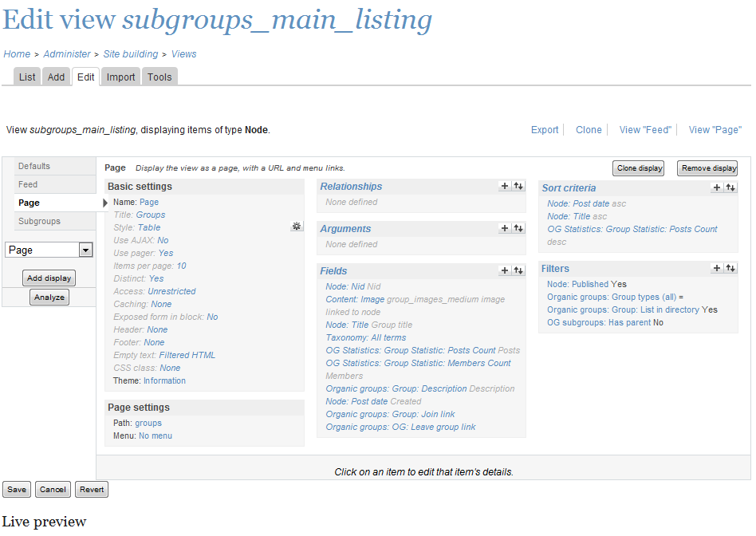Edit Access: Unrestricted setting
This screenshot has height=536, width=756.
171,291
